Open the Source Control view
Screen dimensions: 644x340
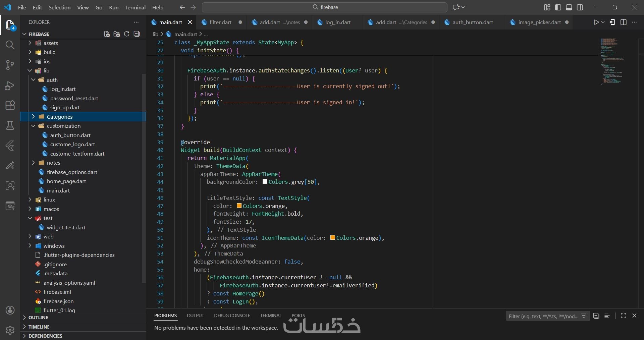(x=10, y=65)
